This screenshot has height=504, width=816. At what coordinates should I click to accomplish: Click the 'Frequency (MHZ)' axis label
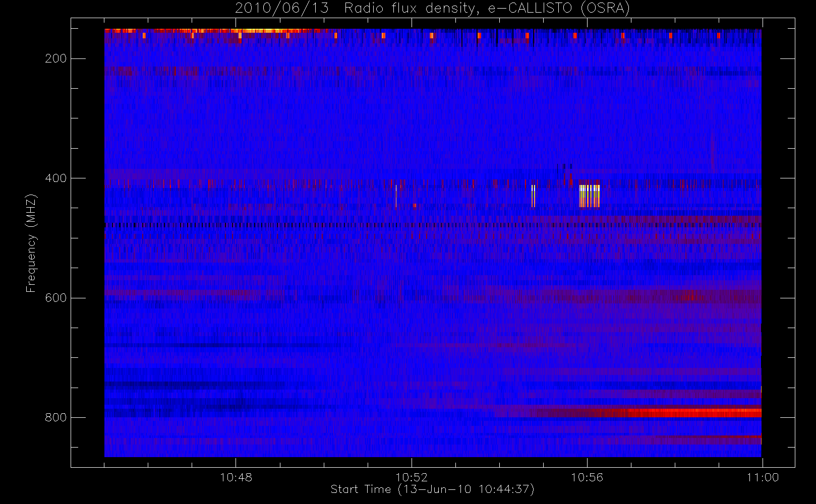(x=31, y=243)
